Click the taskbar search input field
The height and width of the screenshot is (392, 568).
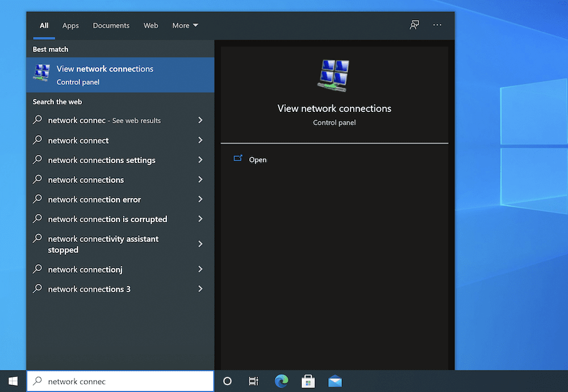click(x=120, y=381)
